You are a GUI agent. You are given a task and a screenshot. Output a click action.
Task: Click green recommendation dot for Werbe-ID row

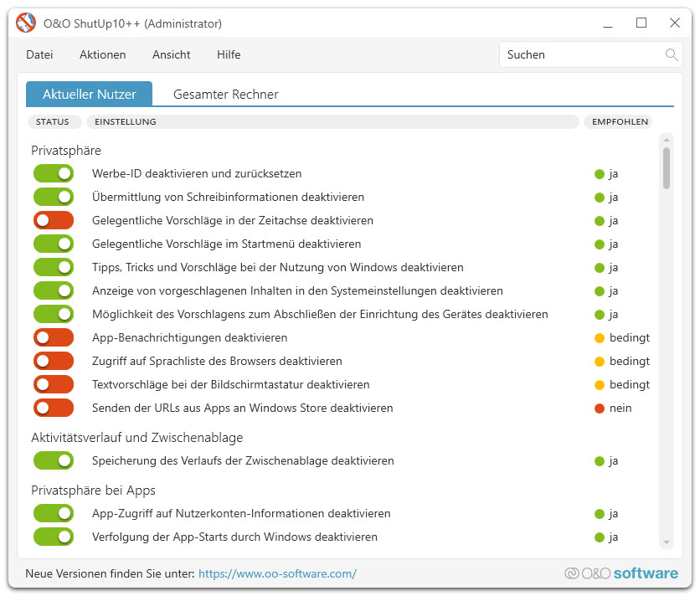coord(600,174)
